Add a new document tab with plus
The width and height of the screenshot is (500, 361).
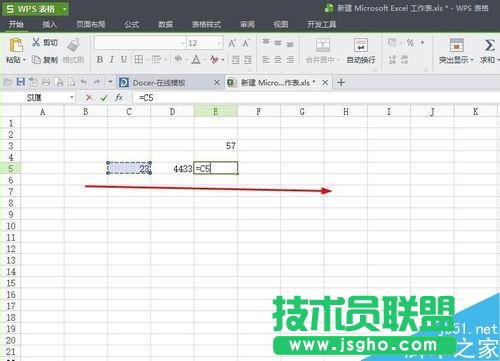click(x=341, y=82)
